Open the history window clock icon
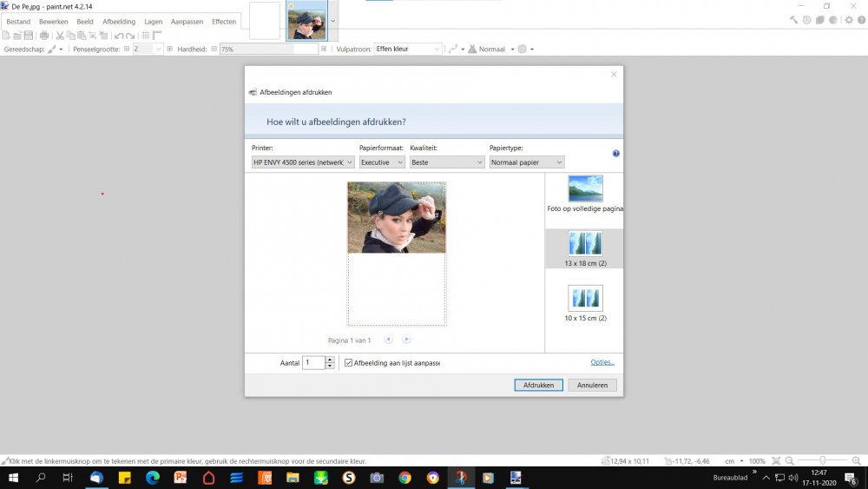 click(x=807, y=20)
